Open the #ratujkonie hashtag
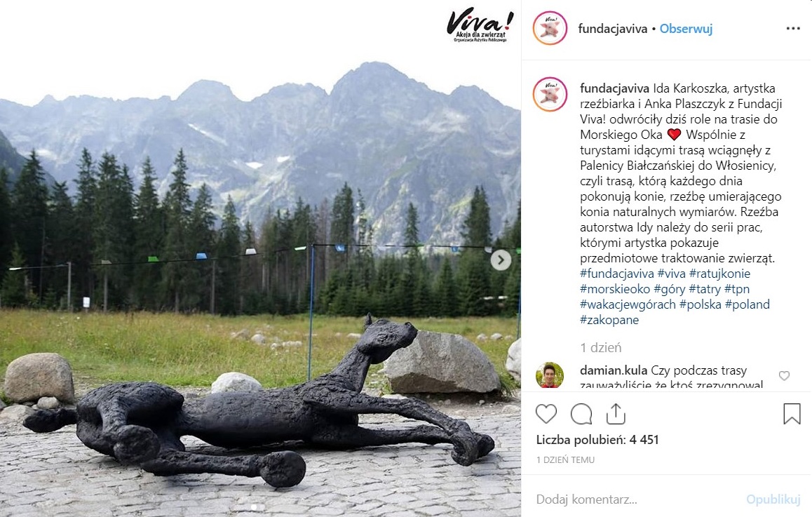812x517 pixels. 719,274
